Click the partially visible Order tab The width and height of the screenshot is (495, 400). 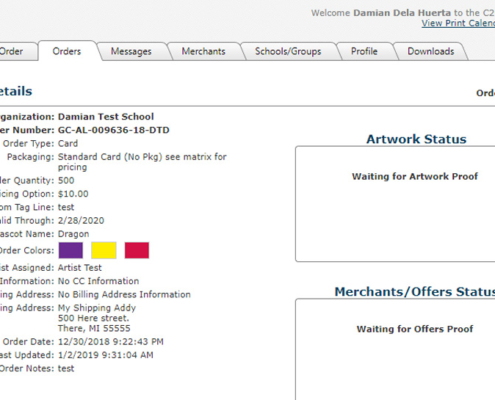13,52
